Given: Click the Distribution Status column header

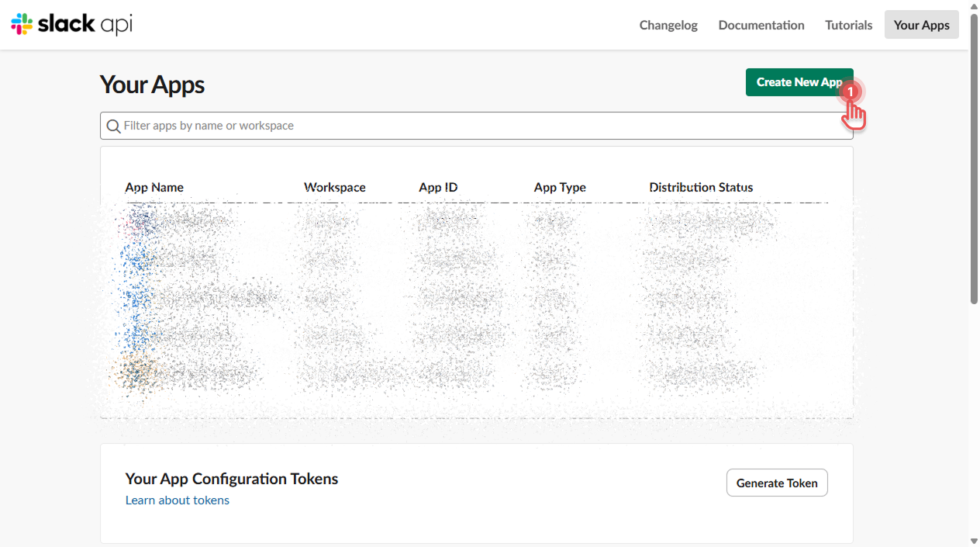Looking at the screenshot, I should point(701,187).
